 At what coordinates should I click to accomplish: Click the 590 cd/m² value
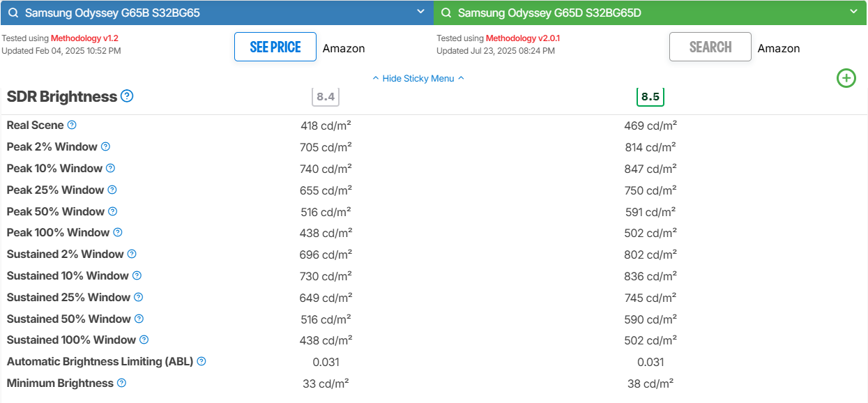[x=650, y=319]
